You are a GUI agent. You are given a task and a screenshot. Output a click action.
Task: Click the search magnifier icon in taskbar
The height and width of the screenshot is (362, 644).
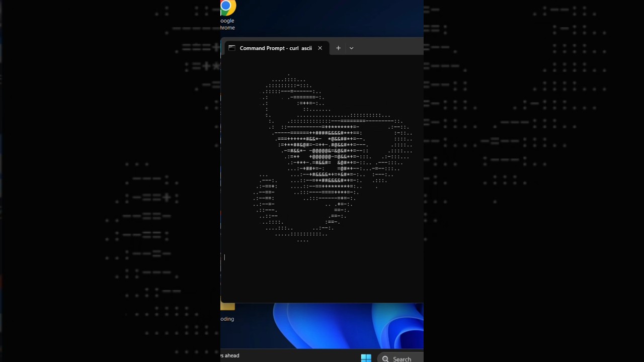(385, 359)
